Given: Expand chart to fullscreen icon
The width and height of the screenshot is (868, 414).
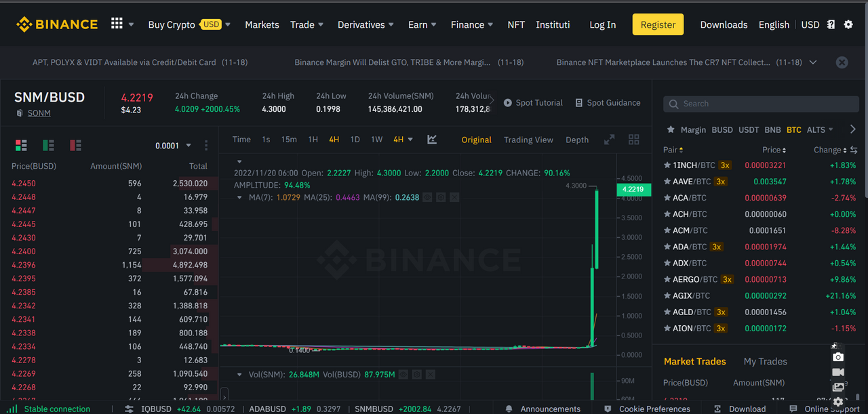Looking at the screenshot, I should [x=610, y=140].
